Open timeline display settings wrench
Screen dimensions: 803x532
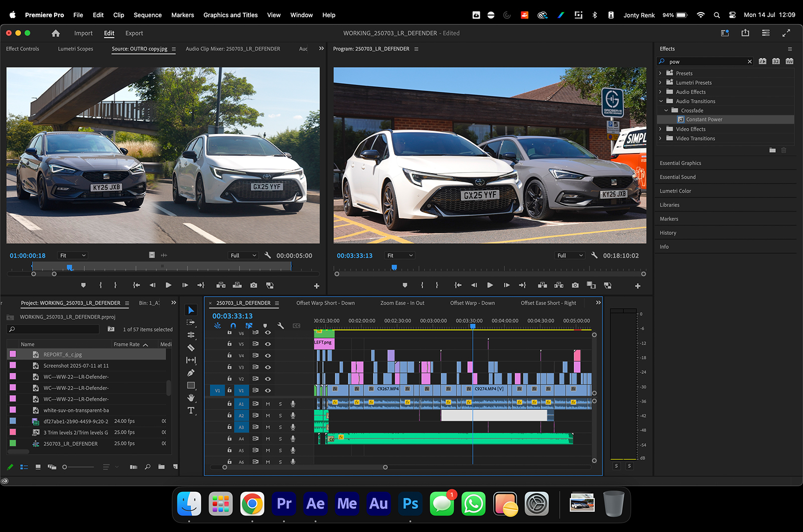point(281,326)
